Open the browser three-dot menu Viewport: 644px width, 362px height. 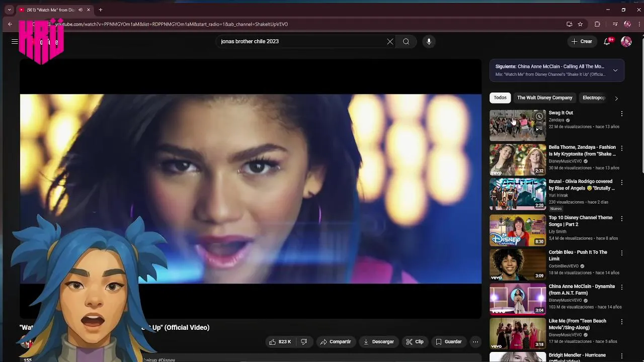click(639, 24)
